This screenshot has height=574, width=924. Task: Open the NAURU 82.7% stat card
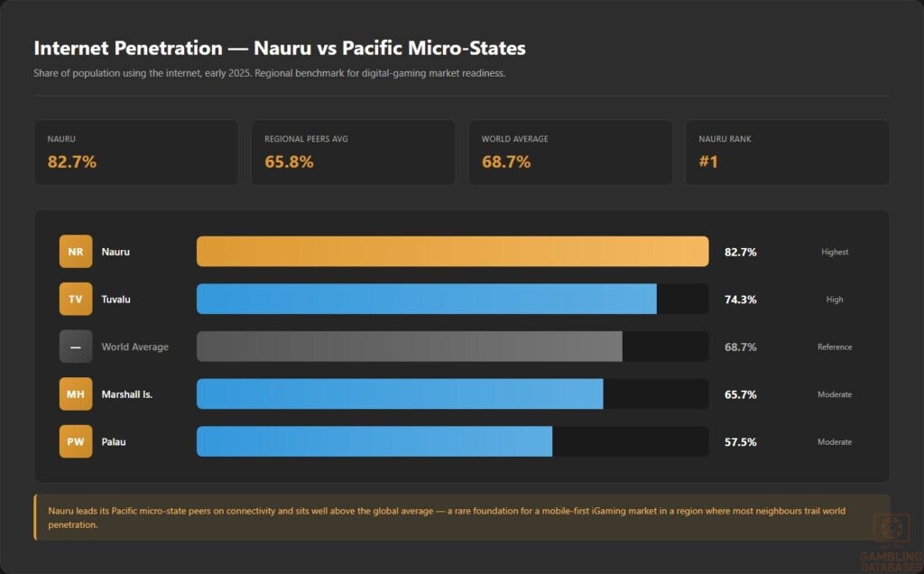pyautogui.click(x=136, y=153)
